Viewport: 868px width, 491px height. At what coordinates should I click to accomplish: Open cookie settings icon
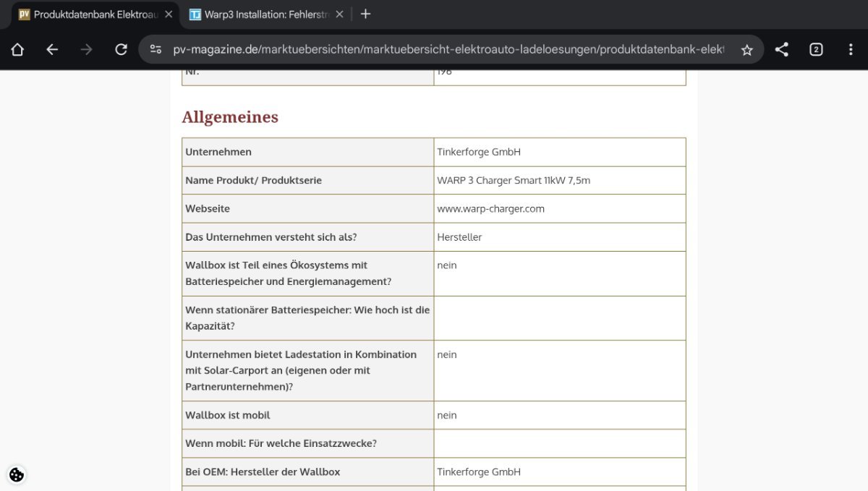pos(17,474)
